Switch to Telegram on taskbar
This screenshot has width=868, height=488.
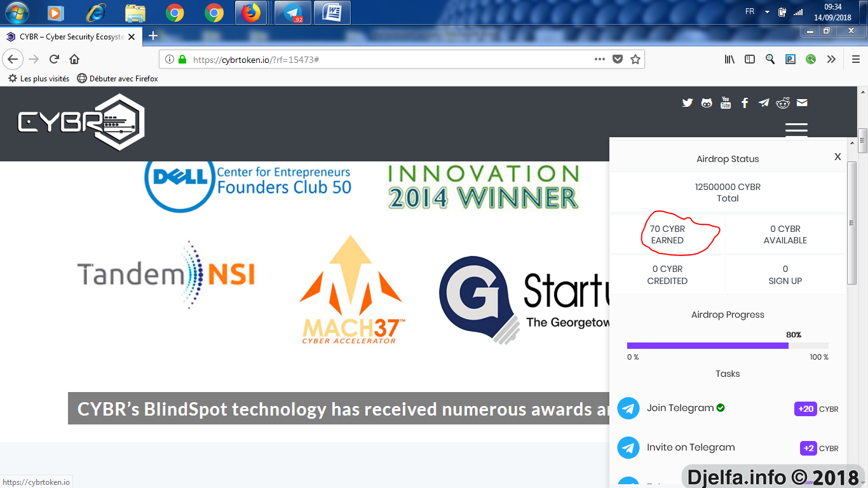click(x=292, y=12)
